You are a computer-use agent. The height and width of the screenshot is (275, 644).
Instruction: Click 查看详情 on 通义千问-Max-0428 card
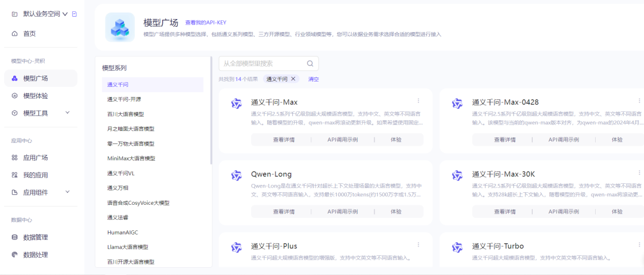click(x=505, y=140)
